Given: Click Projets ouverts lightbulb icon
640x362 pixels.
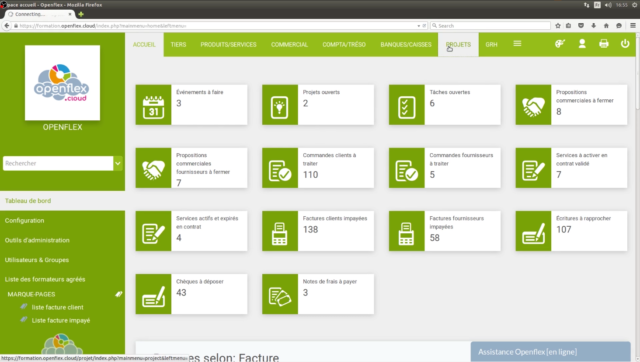Looking at the screenshot, I should click(280, 105).
